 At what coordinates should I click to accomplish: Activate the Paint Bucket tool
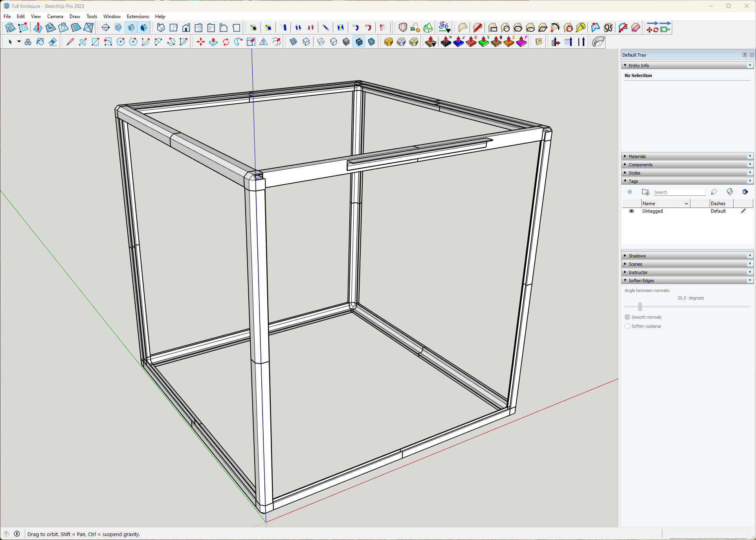coord(40,42)
